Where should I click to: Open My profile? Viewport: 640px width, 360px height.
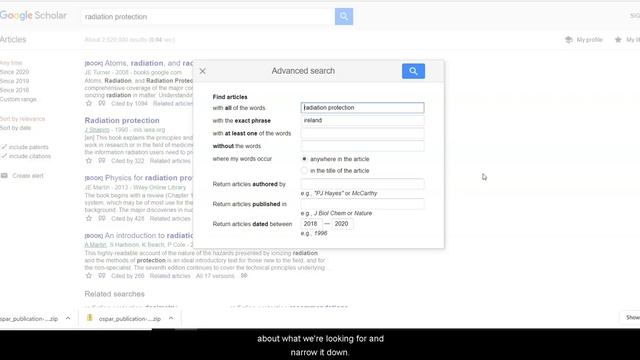tap(589, 40)
